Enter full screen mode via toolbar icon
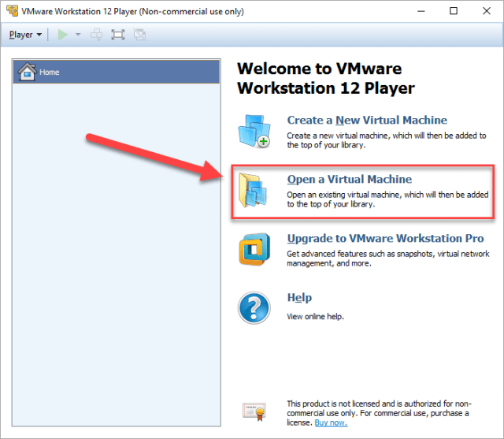504x439 pixels. 118,35
